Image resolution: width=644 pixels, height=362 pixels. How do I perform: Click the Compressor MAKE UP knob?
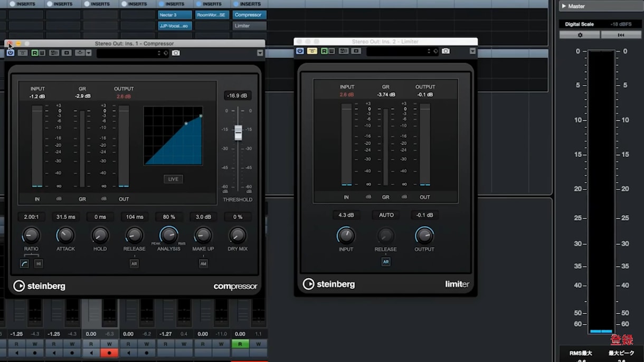click(x=203, y=235)
